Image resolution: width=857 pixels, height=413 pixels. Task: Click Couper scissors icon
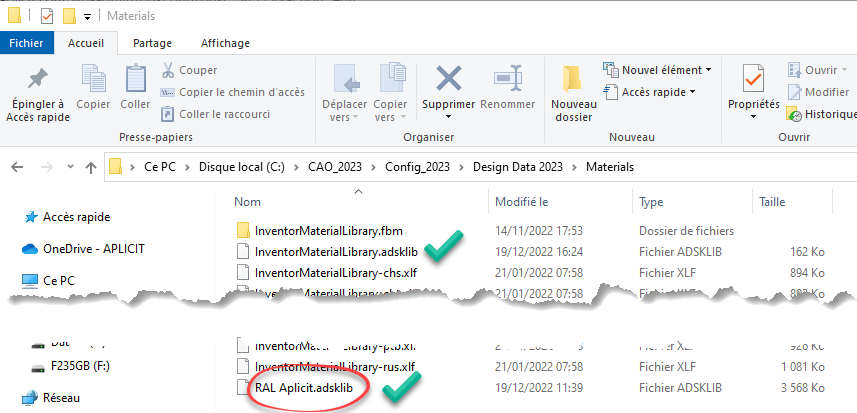169,70
